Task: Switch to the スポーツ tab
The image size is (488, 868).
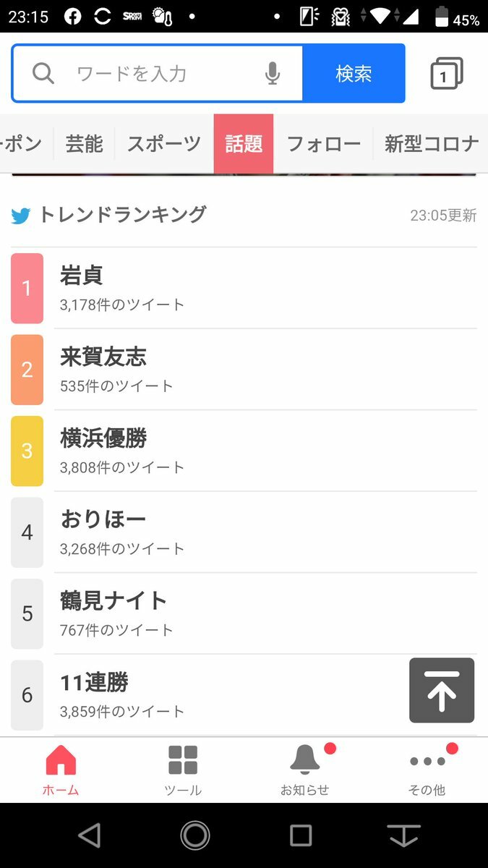Action: point(164,144)
